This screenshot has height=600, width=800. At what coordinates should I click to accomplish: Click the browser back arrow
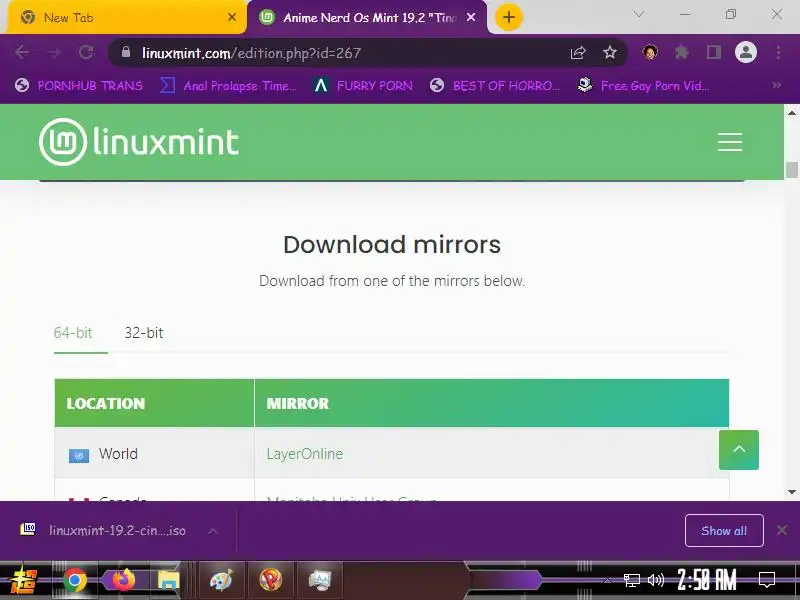click(x=22, y=52)
